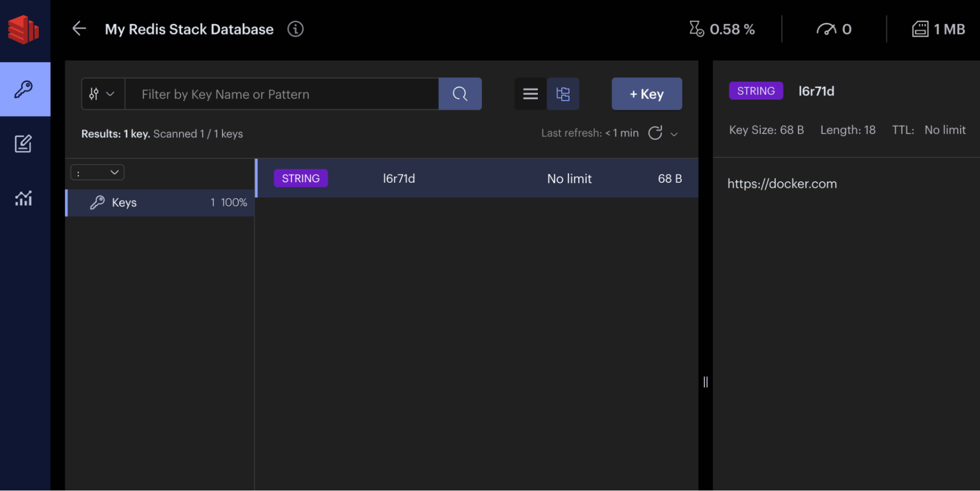The height and width of the screenshot is (491, 980).
Task: Click the https://docker.com value text
Action: [782, 184]
